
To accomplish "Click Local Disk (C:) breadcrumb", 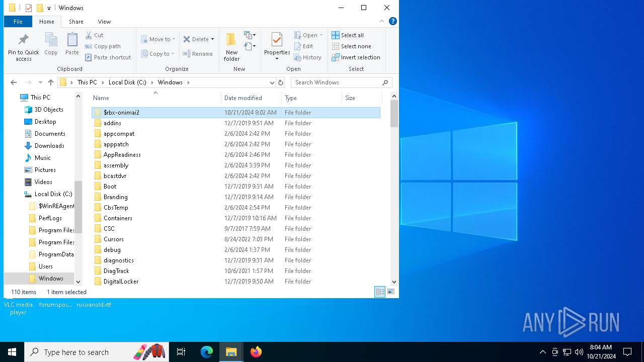I will pyautogui.click(x=127, y=82).
